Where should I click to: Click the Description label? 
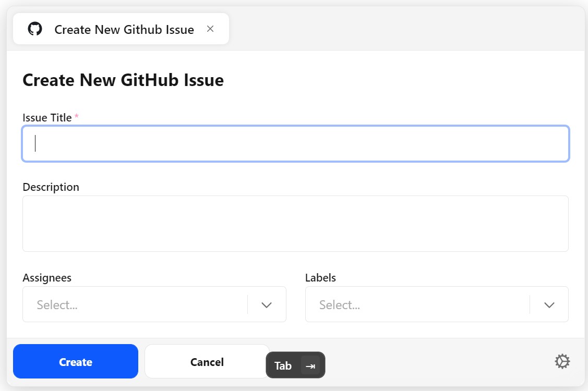coord(51,187)
